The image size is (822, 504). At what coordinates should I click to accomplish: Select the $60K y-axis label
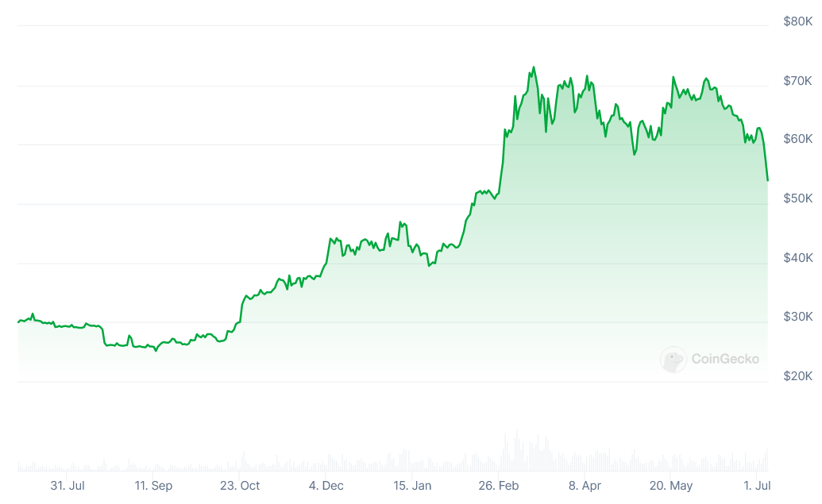pyautogui.click(x=797, y=139)
